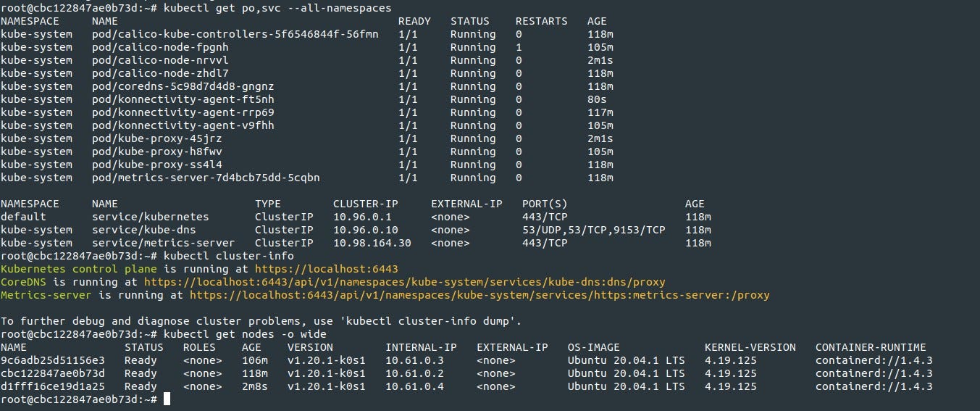Image resolution: width=980 pixels, height=411 pixels.
Task: Click the RESTARTS column header
Action: (542, 21)
